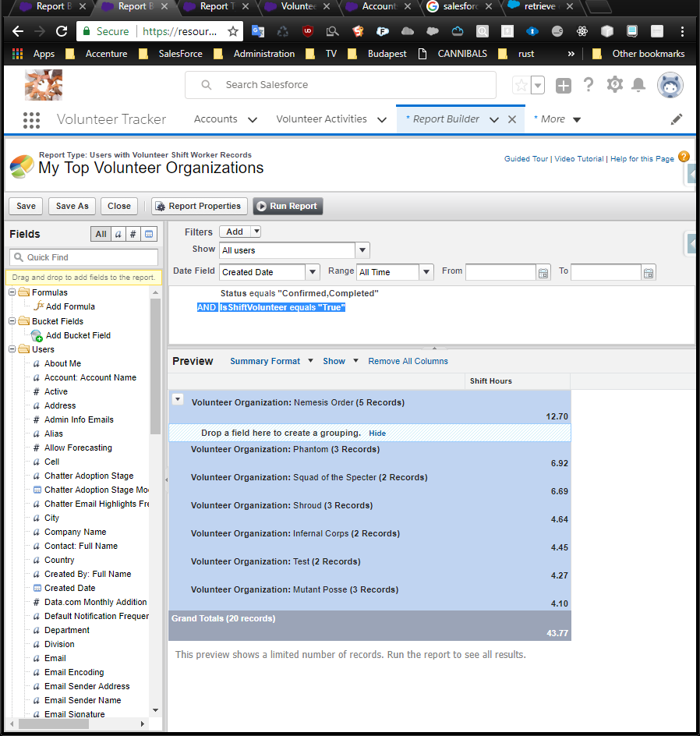The width and height of the screenshot is (700, 736).
Task: Open the Add filter dropdown arrow
Action: coord(256,232)
